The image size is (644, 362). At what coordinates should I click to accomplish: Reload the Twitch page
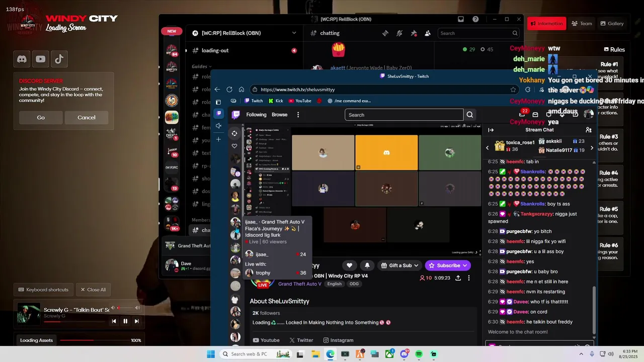click(x=229, y=89)
